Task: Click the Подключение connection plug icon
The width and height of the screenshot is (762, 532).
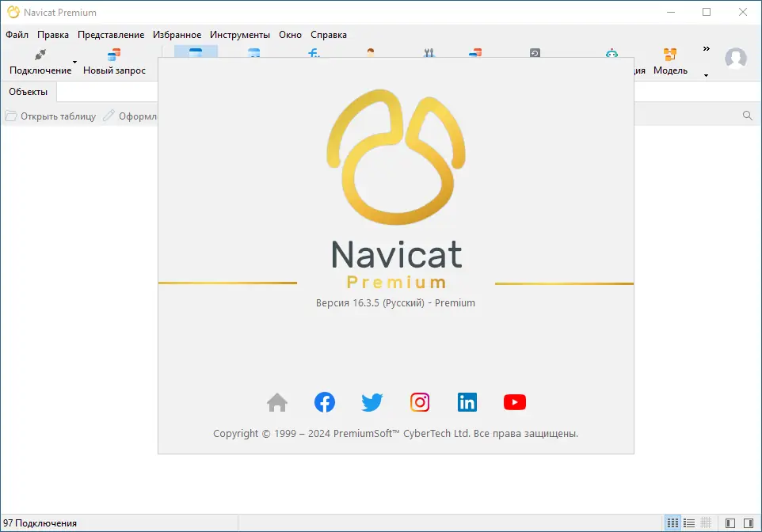Action: click(40, 55)
